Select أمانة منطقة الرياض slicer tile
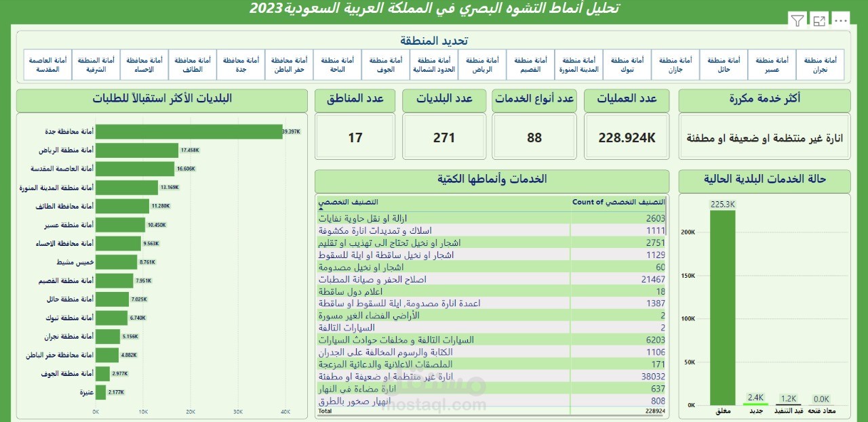Screen dimensions: 868x422 [x=482, y=65]
